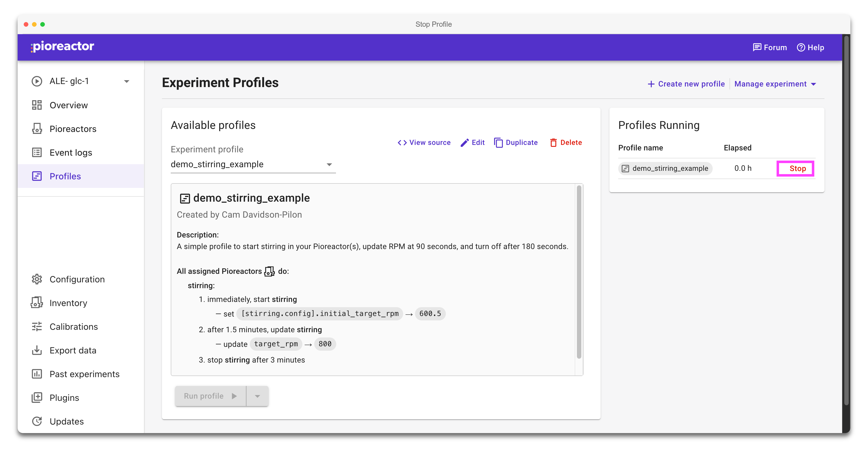This screenshot has width=868, height=454.
Task: Click the Pioreactors icon in sidebar
Action: coord(37,129)
